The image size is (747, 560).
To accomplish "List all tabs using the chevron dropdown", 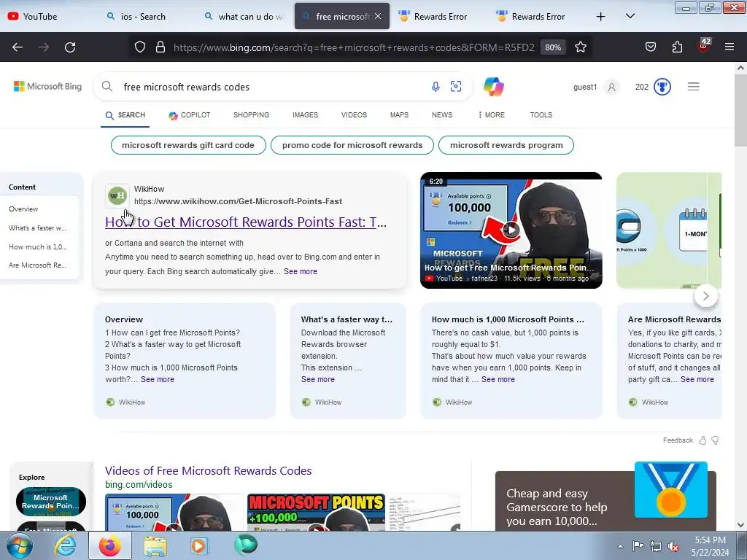I will [x=630, y=16].
